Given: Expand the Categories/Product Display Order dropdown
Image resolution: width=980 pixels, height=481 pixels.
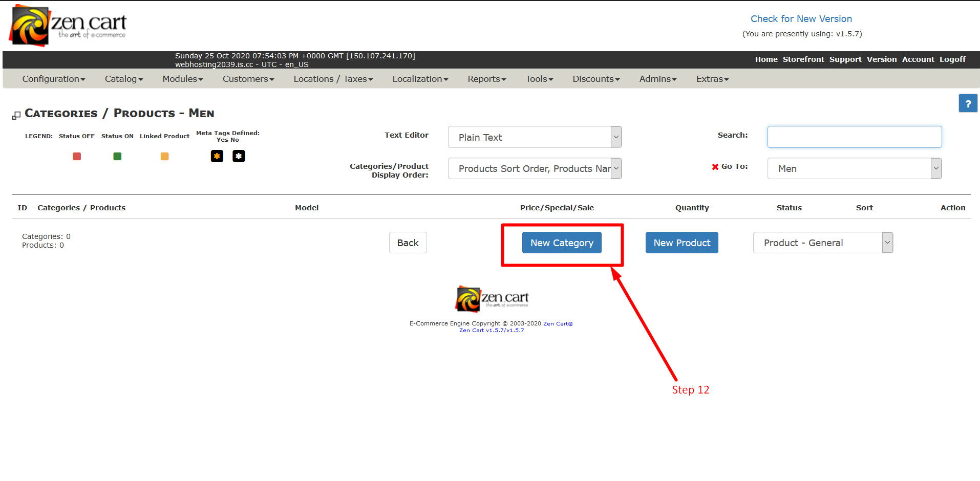Looking at the screenshot, I should (x=535, y=168).
